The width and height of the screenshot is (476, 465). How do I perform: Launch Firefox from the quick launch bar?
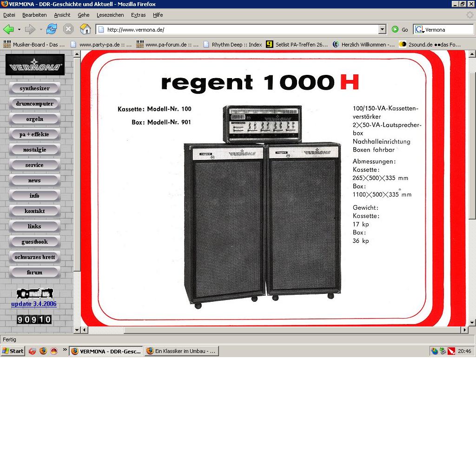[x=43, y=351]
